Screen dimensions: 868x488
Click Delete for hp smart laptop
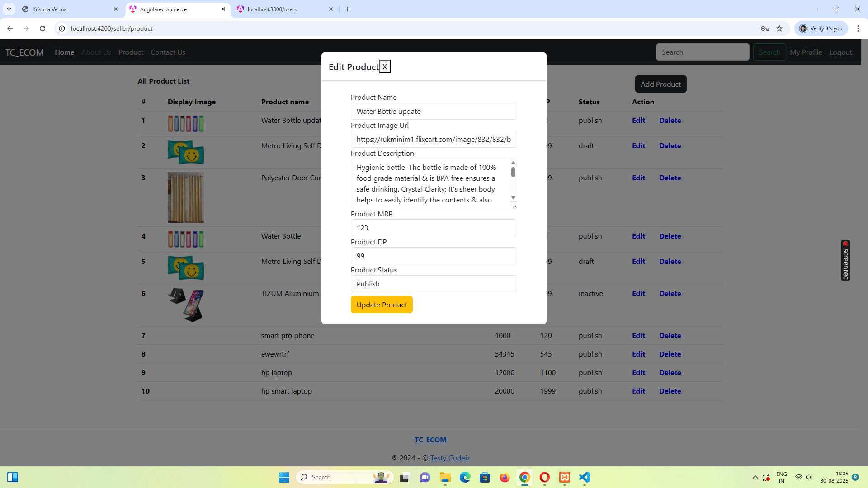click(x=670, y=391)
